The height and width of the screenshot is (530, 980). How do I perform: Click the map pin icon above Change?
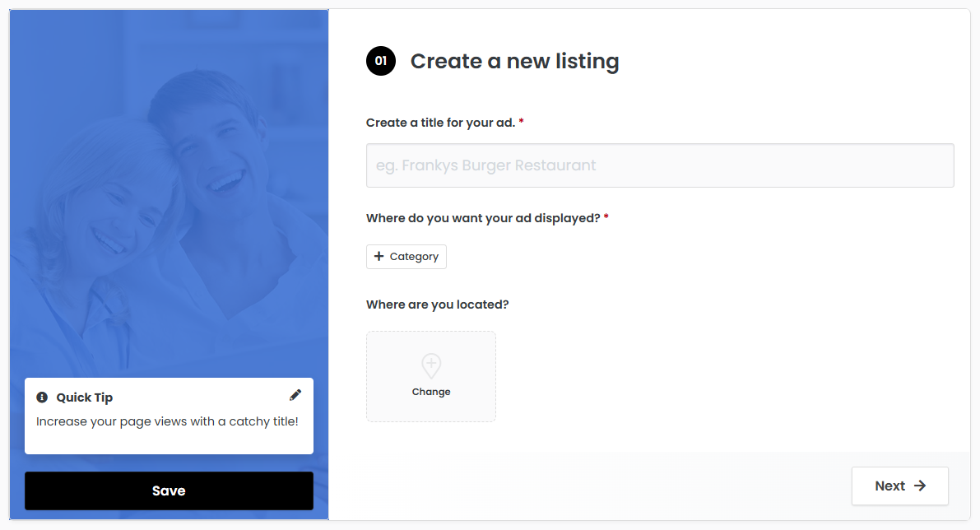431,365
